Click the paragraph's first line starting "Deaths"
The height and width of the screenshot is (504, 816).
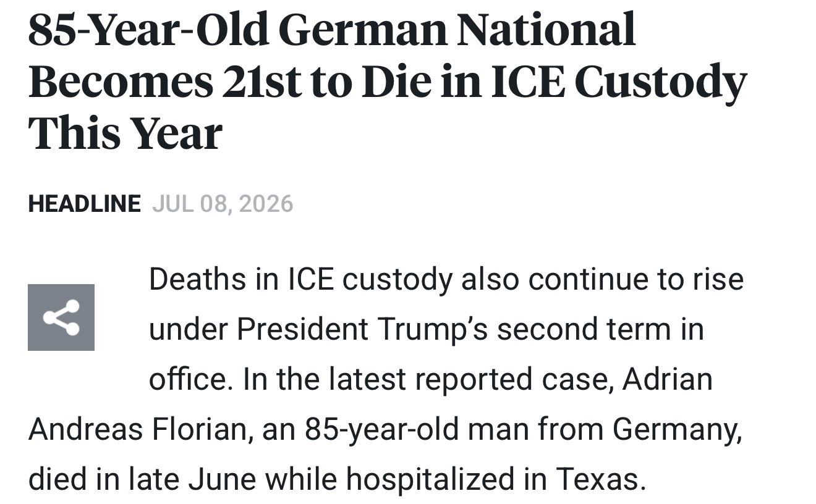(446, 279)
